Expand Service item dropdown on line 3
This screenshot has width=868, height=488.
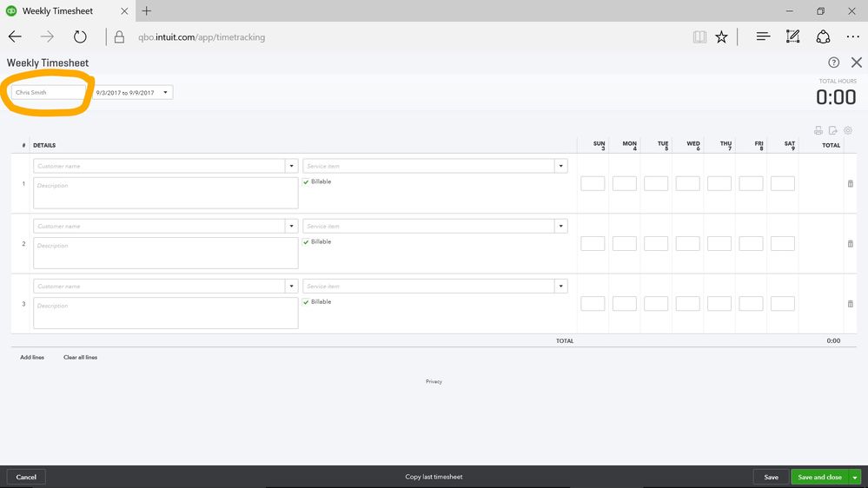click(x=560, y=286)
